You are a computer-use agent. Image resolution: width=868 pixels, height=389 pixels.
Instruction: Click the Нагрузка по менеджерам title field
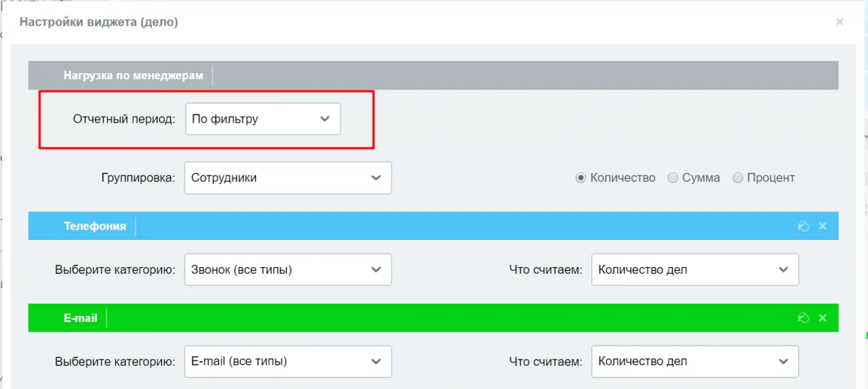(x=134, y=76)
